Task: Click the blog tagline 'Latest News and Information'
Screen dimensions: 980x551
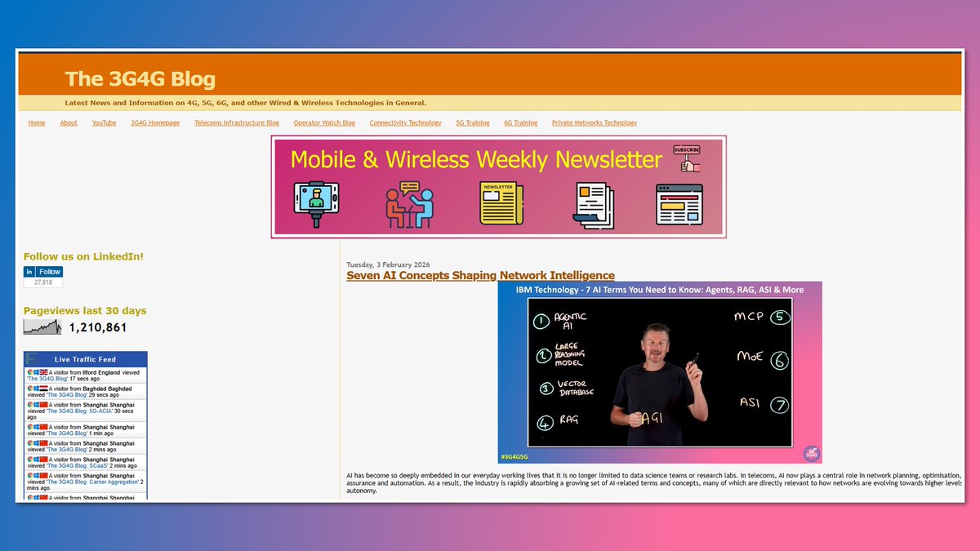Action: [246, 103]
